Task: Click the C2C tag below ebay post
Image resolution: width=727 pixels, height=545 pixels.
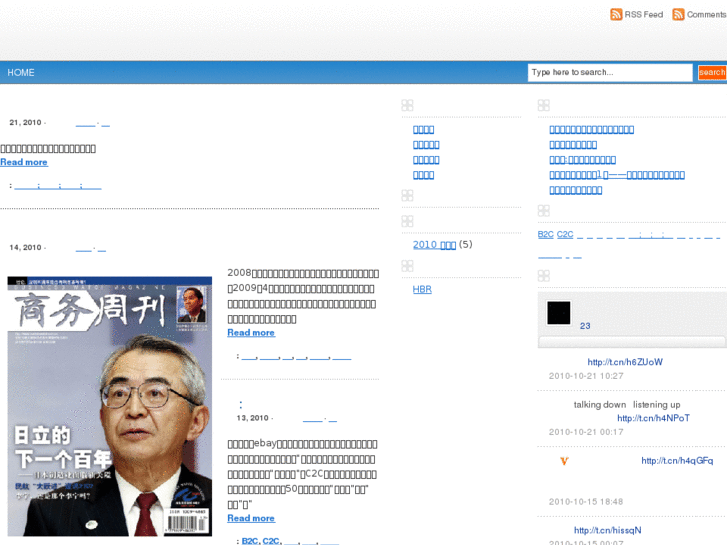Action: tap(271, 541)
